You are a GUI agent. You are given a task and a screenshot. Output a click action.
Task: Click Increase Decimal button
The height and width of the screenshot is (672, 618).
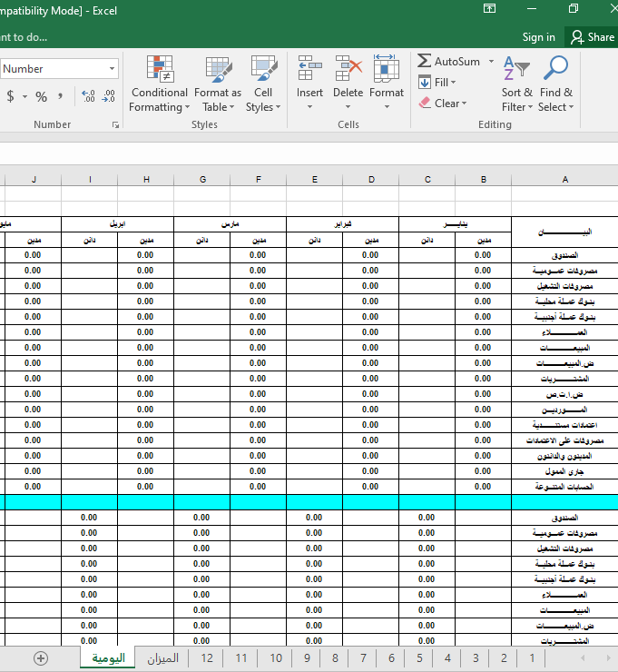88,96
